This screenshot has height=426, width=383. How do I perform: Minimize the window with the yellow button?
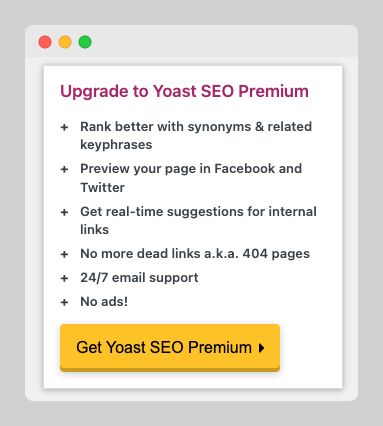(65, 42)
